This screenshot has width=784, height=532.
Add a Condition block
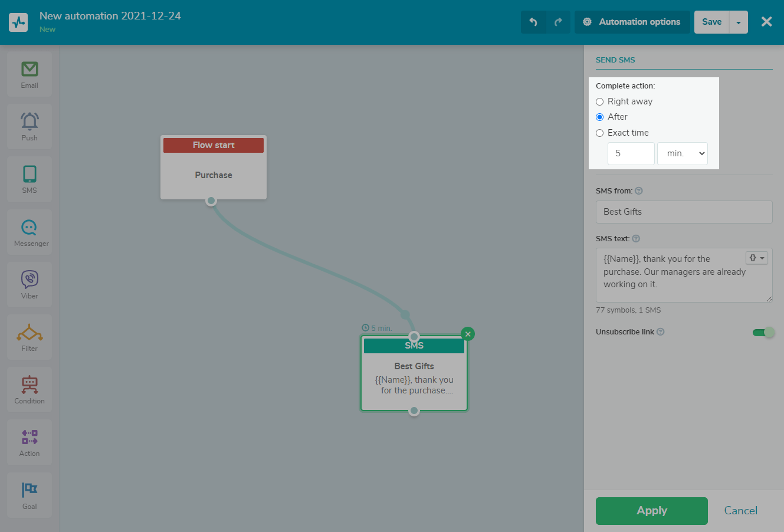pyautogui.click(x=29, y=389)
